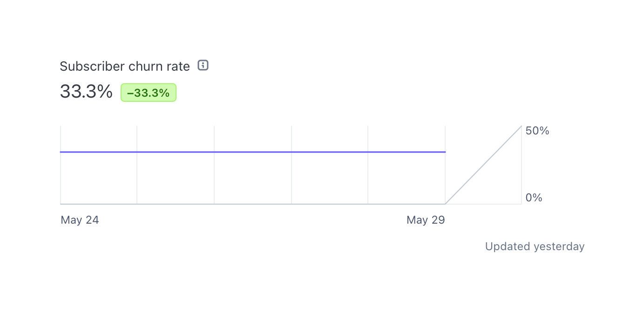Click the Updated yesterday text
This screenshot has width=644, height=312.
535,246
